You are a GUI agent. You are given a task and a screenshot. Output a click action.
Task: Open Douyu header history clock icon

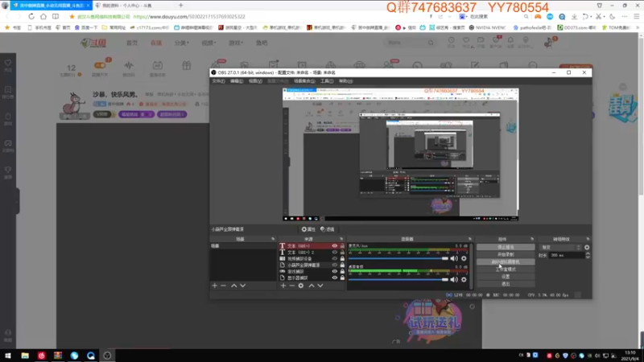(451, 40)
